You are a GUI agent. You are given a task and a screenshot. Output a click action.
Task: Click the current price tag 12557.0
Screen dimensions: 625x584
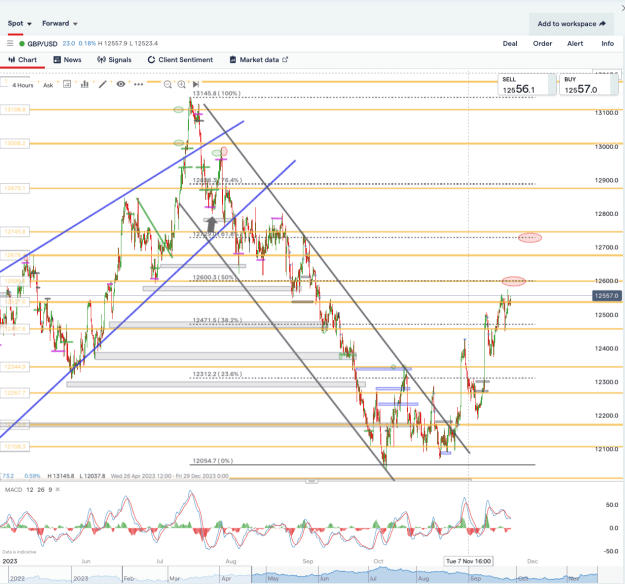pyautogui.click(x=607, y=296)
